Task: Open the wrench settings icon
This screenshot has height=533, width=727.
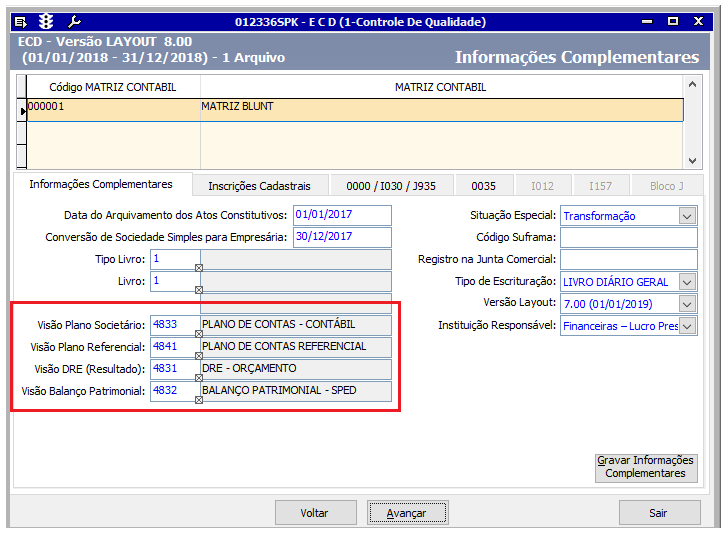Action: click(x=74, y=21)
